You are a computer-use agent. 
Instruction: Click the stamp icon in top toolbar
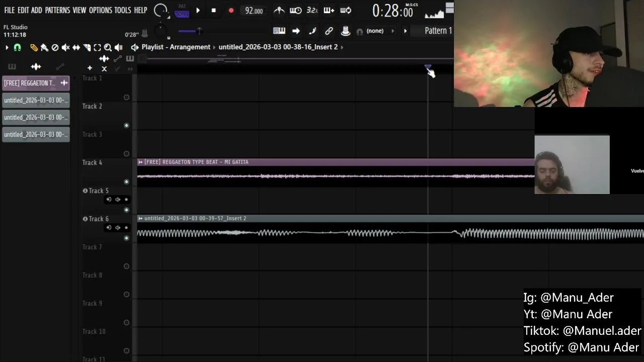click(345, 31)
